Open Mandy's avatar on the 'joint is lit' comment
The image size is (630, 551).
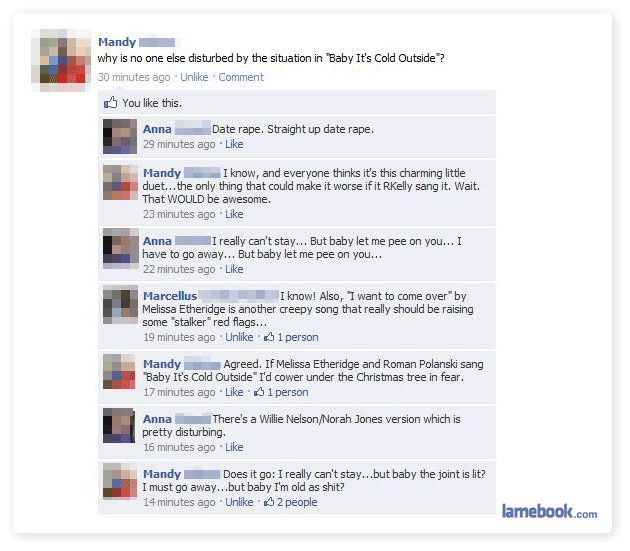tap(120, 481)
